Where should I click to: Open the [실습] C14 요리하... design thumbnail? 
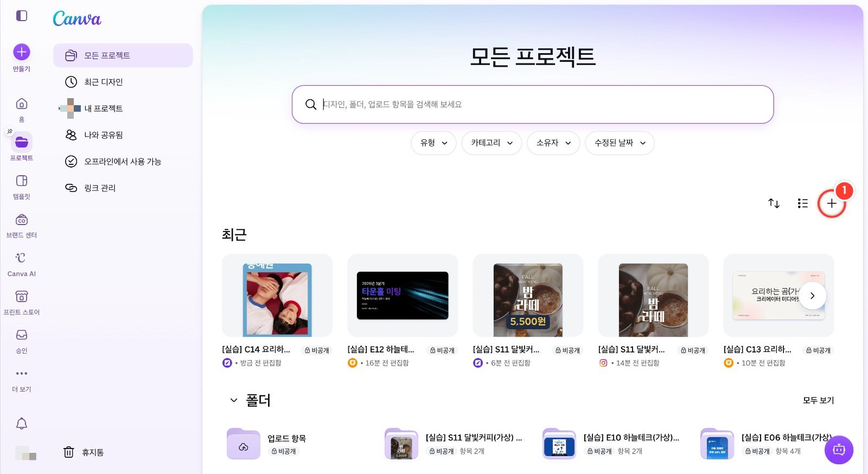click(277, 296)
